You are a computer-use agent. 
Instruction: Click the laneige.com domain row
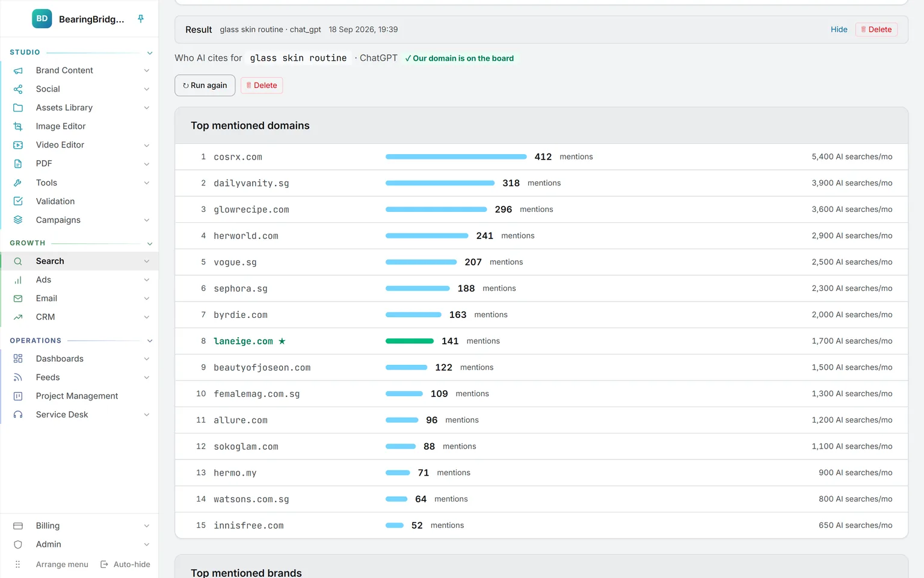541,341
